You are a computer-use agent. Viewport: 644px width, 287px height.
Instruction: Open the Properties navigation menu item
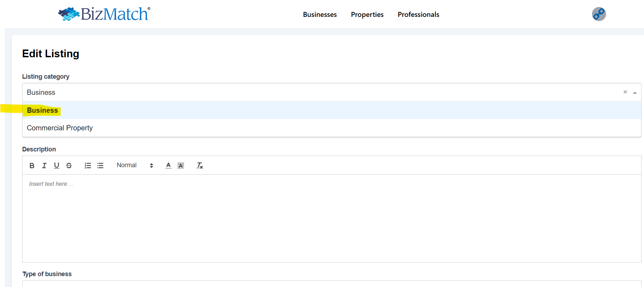(367, 14)
